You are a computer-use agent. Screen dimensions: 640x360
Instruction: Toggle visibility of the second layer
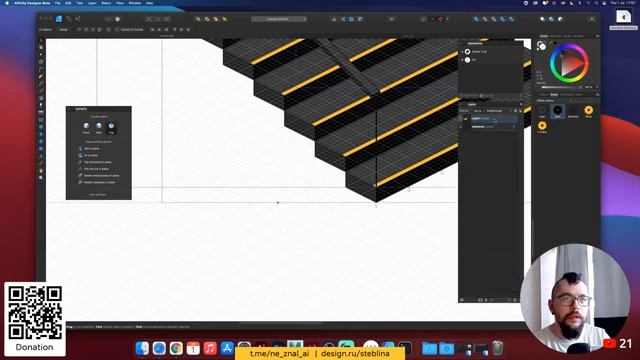coord(515,127)
